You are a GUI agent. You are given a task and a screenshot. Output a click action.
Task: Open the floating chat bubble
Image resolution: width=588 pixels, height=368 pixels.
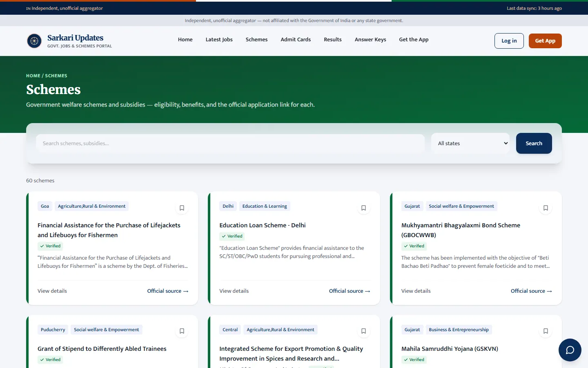tap(570, 350)
